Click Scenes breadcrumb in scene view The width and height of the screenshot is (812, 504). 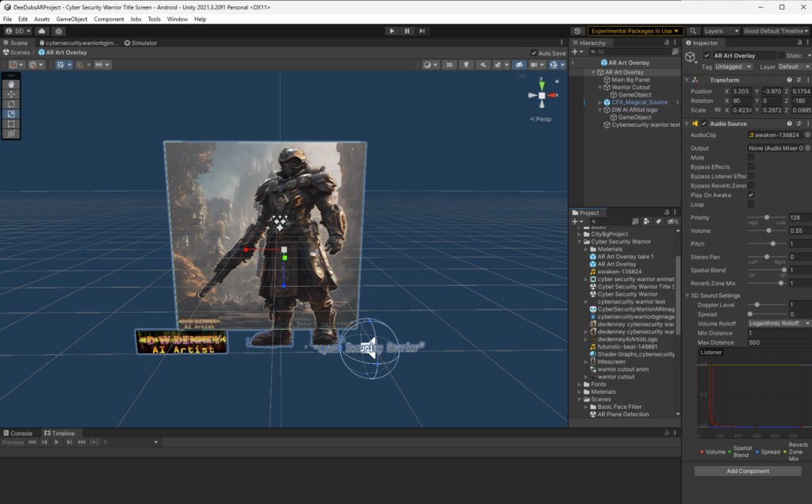pyautogui.click(x=17, y=52)
